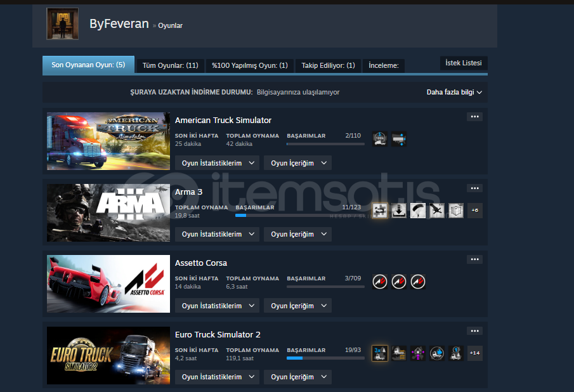Screen dimensions: 574x392
Task: Click the 119,1 saat total playtime
Action: pyautogui.click(x=240, y=358)
